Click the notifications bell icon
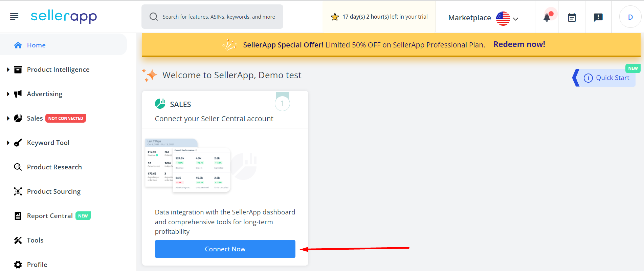Image resolution: width=644 pixels, height=271 pixels. point(547,17)
